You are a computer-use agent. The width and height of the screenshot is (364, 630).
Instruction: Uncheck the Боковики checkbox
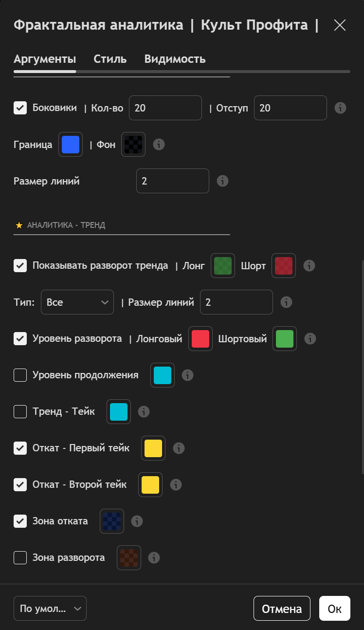pos(20,108)
